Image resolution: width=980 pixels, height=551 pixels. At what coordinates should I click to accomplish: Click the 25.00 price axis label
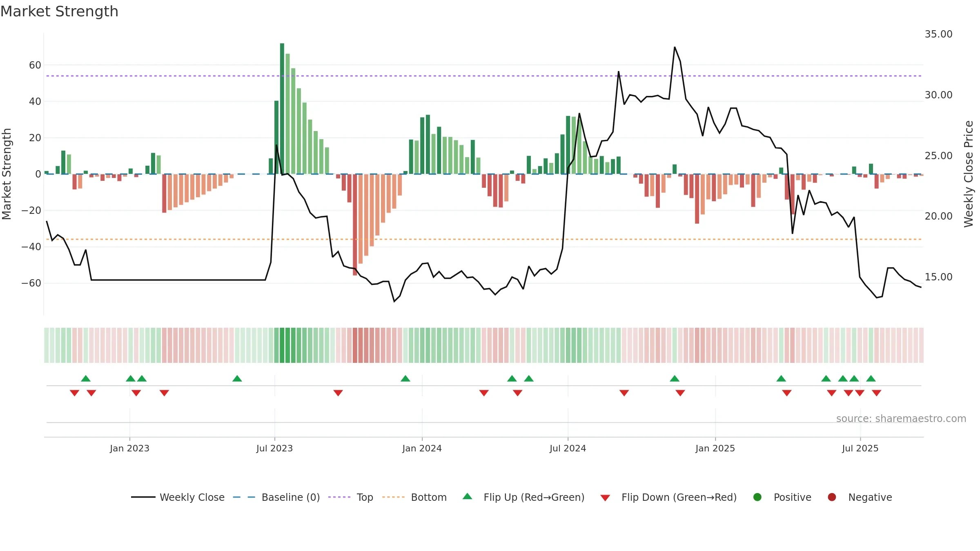938,156
